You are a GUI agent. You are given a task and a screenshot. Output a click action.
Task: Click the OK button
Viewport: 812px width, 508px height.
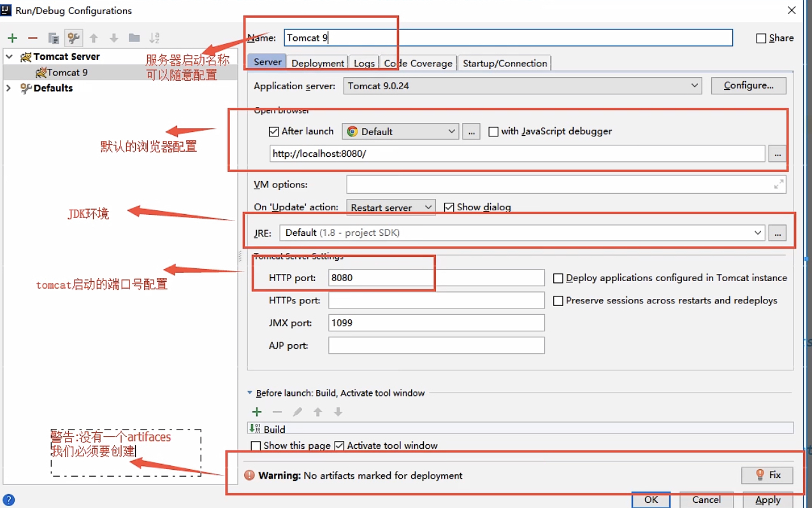(651, 500)
